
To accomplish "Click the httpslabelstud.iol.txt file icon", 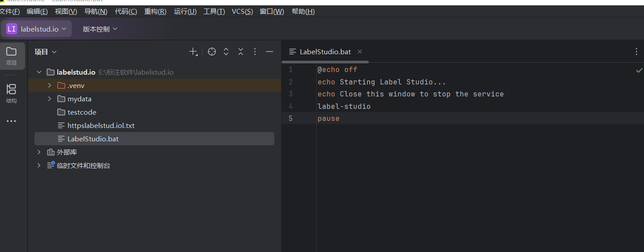I will point(61,125).
